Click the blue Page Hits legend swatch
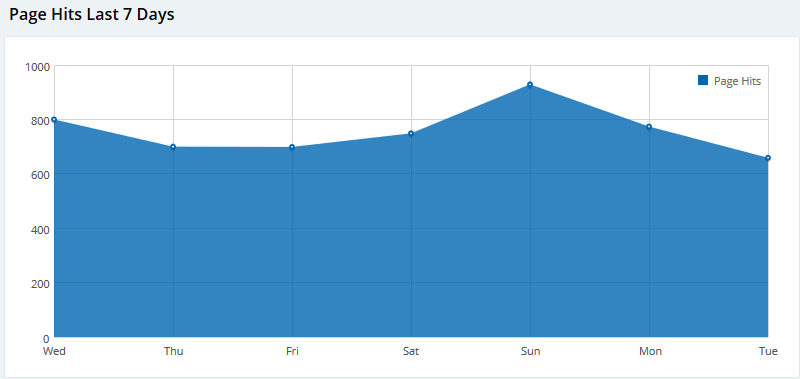The image size is (800, 379). tap(703, 80)
